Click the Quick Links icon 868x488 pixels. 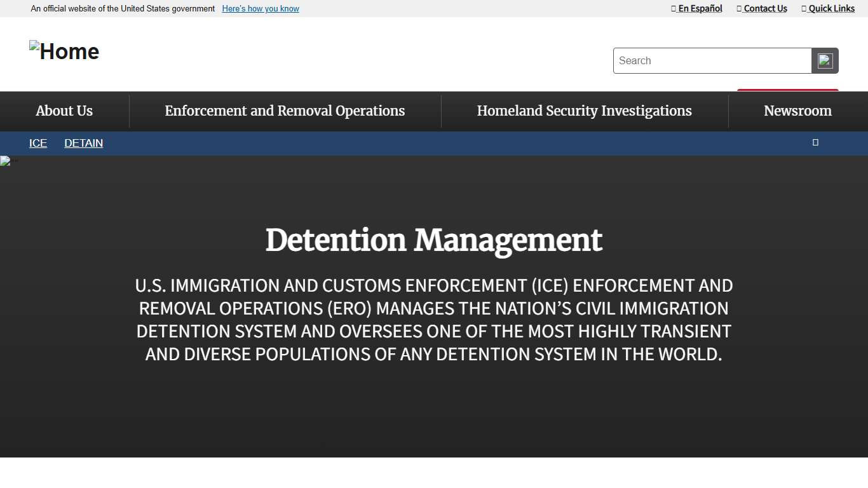(804, 8)
